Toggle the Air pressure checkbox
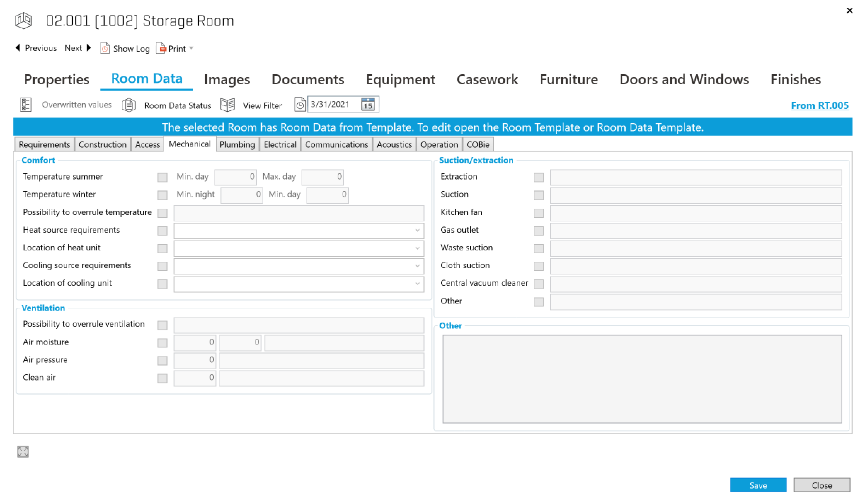865x504 pixels. click(162, 360)
